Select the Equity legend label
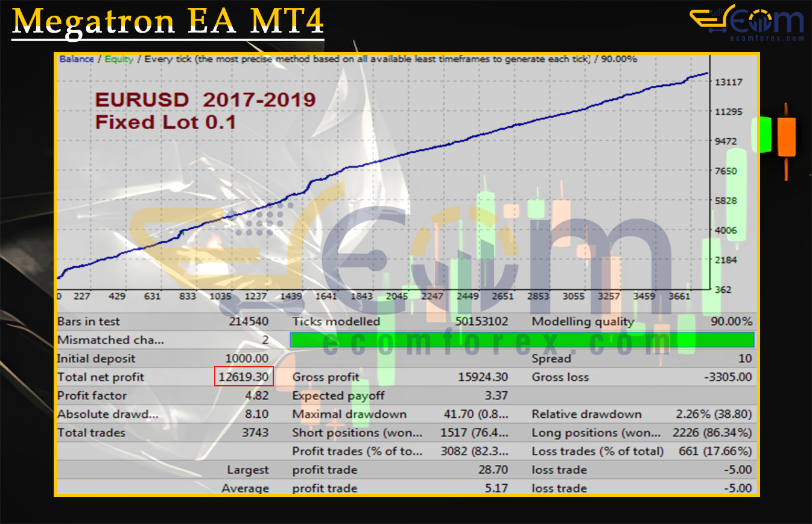 [120, 59]
